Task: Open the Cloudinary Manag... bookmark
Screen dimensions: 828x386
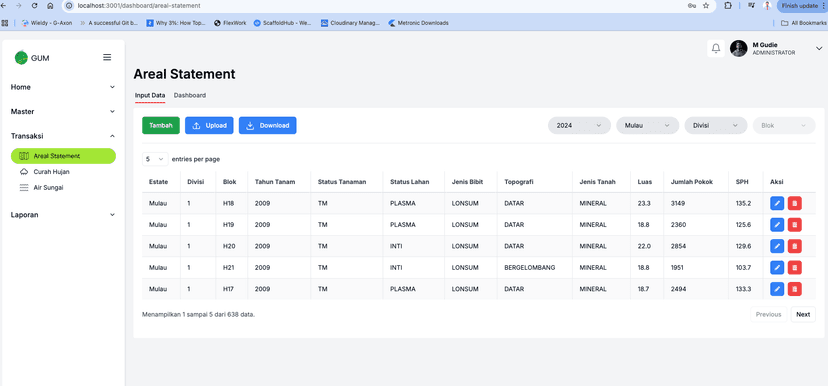Action: [x=350, y=23]
